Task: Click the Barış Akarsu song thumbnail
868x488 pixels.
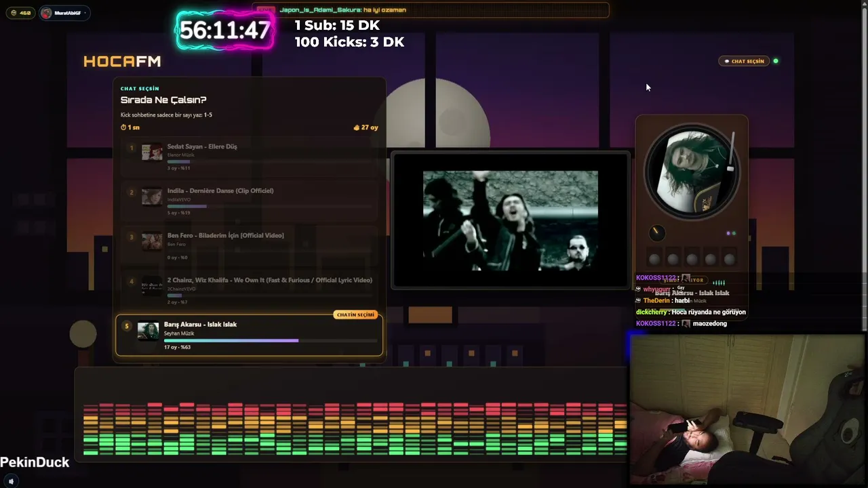Action: [148, 330]
